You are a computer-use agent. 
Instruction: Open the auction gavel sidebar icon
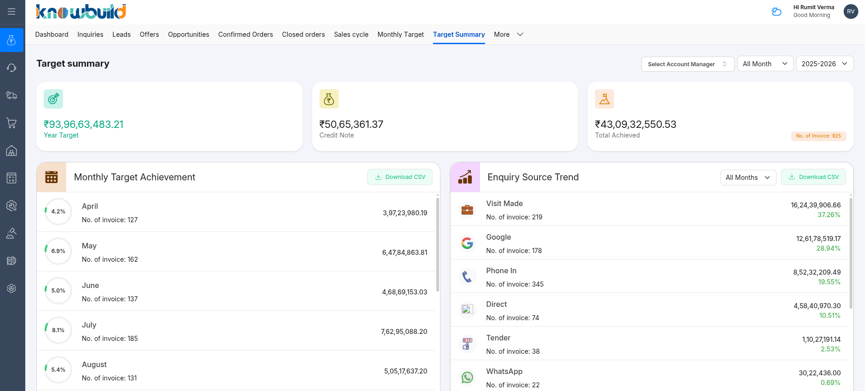click(11, 233)
